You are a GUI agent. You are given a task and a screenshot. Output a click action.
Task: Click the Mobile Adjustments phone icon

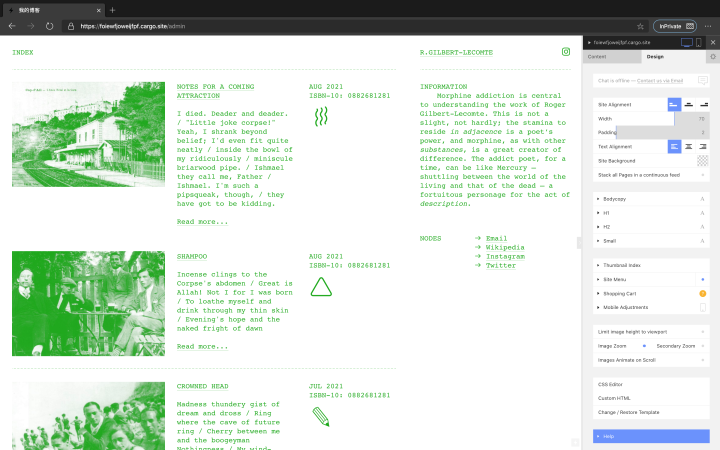(x=703, y=307)
